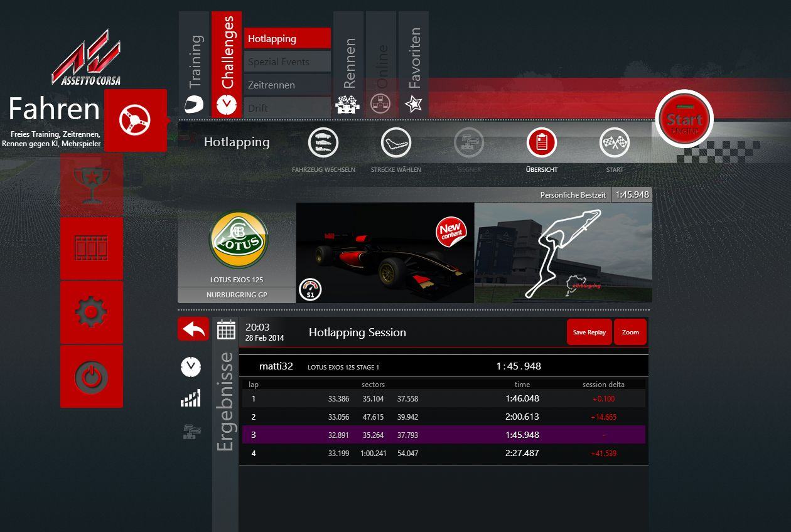Click the star icon under Favoriten
This screenshot has height=532, width=791.
click(414, 104)
